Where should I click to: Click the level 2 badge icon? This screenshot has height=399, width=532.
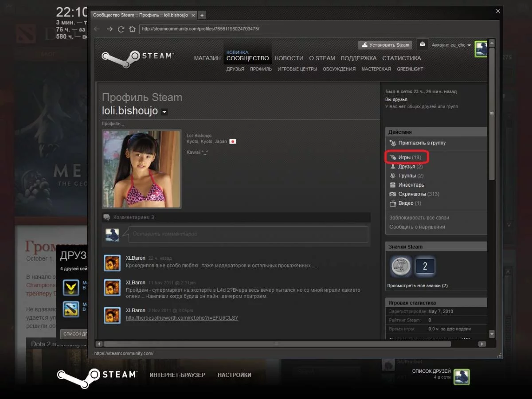(x=425, y=266)
